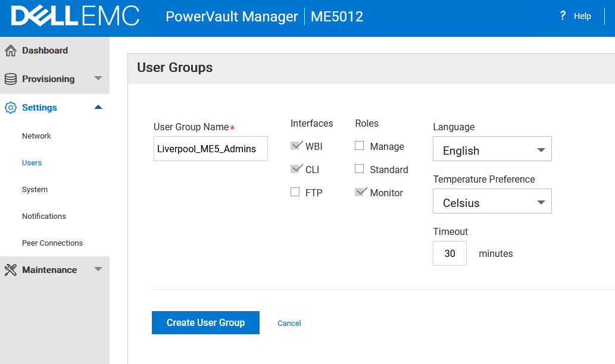Click the Help question mark icon
The height and width of the screenshot is (364, 615).
click(x=563, y=15)
